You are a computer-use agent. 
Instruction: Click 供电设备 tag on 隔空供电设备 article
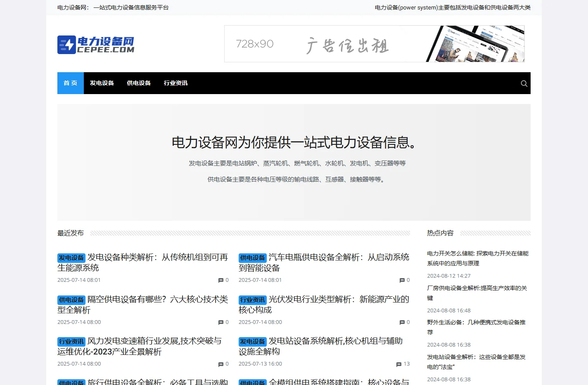coord(71,300)
